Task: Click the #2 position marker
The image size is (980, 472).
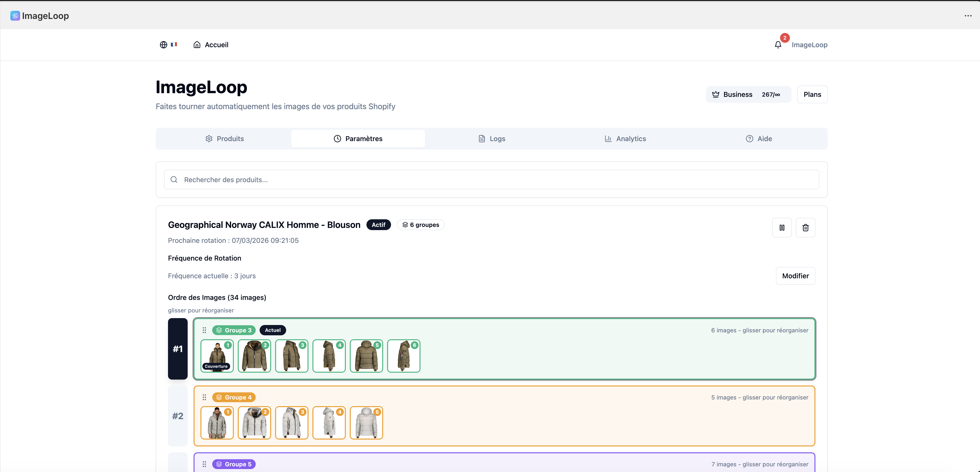Action: coord(178,416)
